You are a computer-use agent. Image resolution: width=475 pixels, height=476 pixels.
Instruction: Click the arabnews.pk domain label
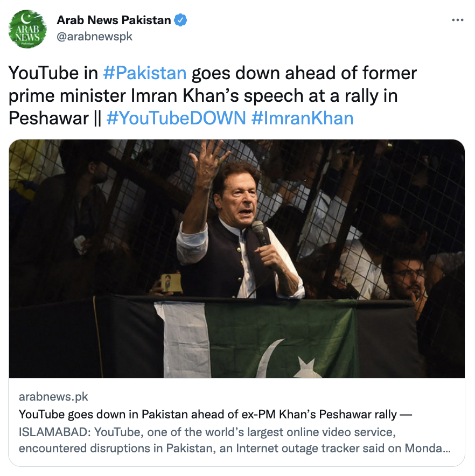(x=53, y=396)
